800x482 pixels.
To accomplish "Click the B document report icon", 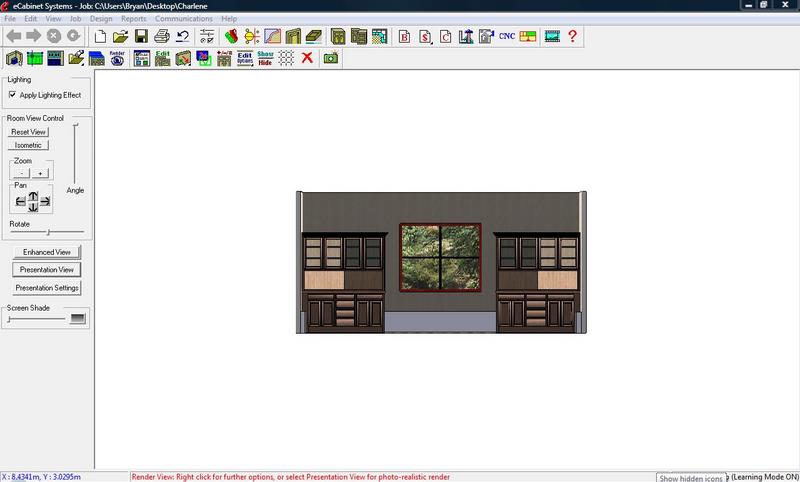I will pos(404,36).
